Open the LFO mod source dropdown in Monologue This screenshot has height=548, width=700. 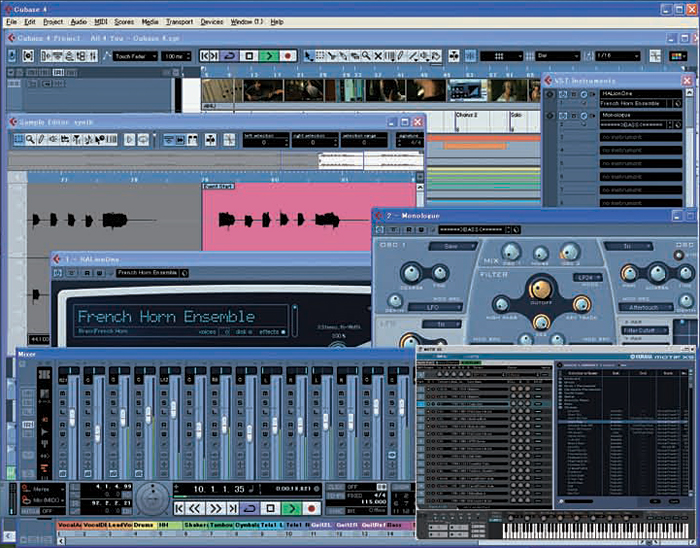(x=435, y=307)
